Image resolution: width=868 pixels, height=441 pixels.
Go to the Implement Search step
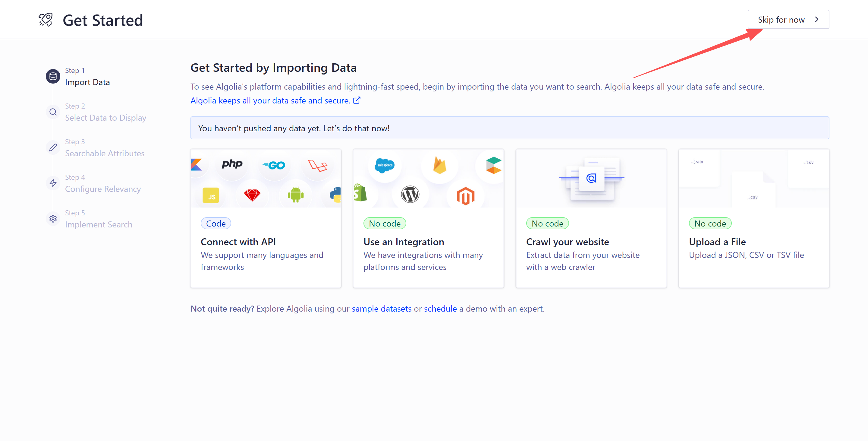(x=98, y=224)
